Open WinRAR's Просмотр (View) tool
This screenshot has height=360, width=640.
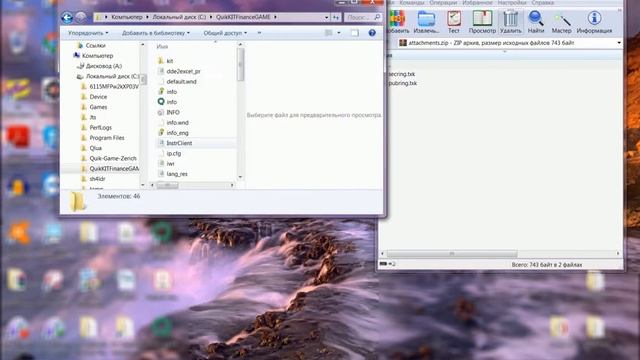click(482, 19)
